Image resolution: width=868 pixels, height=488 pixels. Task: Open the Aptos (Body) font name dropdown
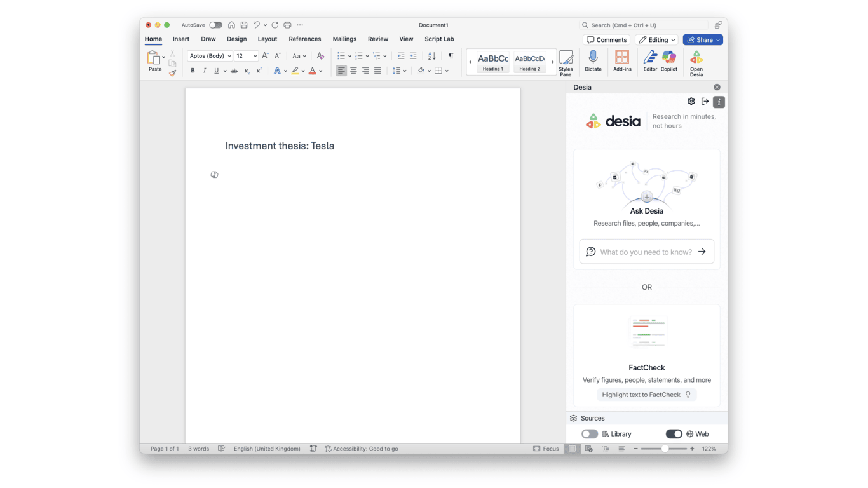(x=229, y=56)
